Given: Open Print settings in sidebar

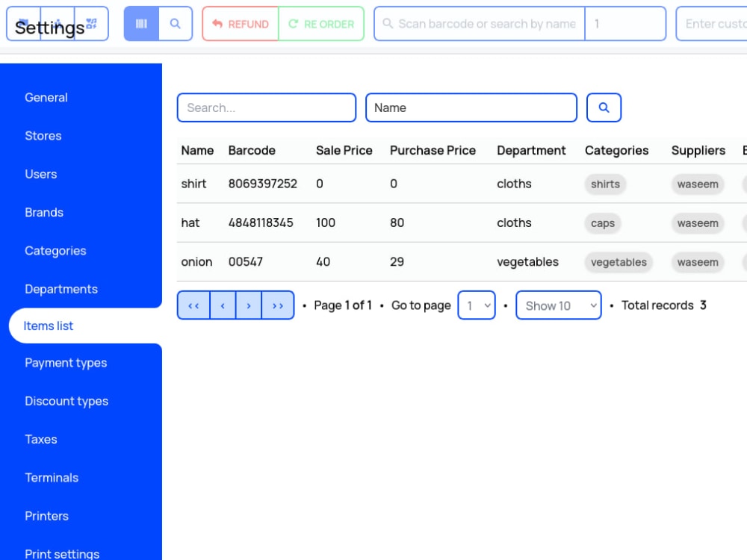Looking at the screenshot, I should pos(62,554).
